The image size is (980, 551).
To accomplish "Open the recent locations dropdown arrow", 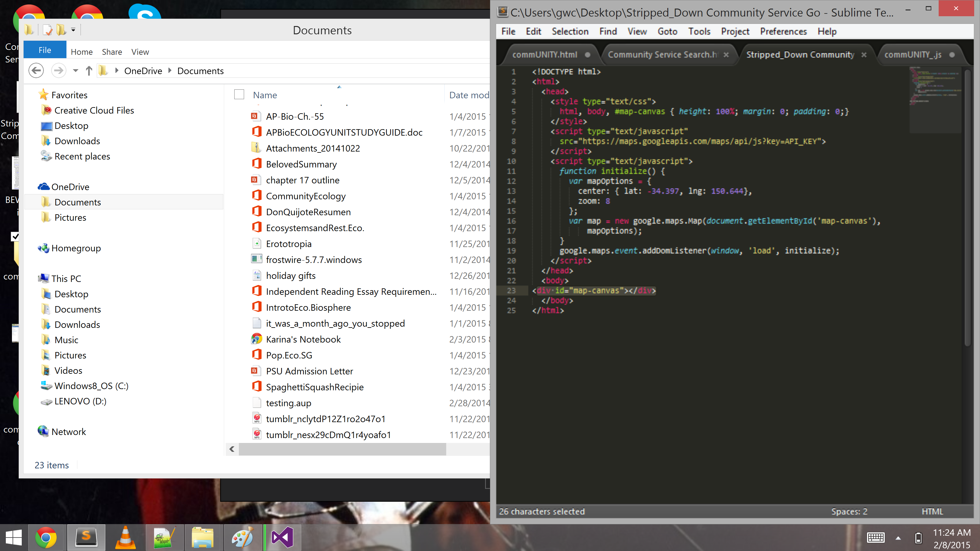I will (75, 71).
